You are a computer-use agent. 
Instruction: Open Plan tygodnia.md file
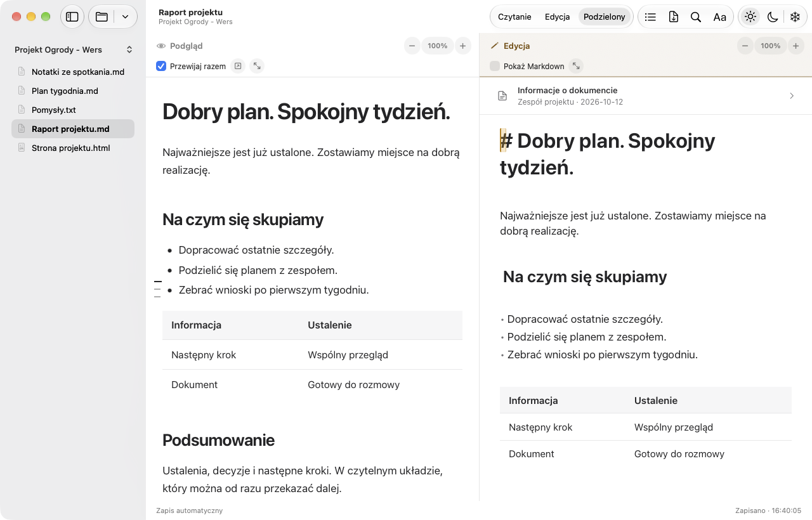(73, 91)
